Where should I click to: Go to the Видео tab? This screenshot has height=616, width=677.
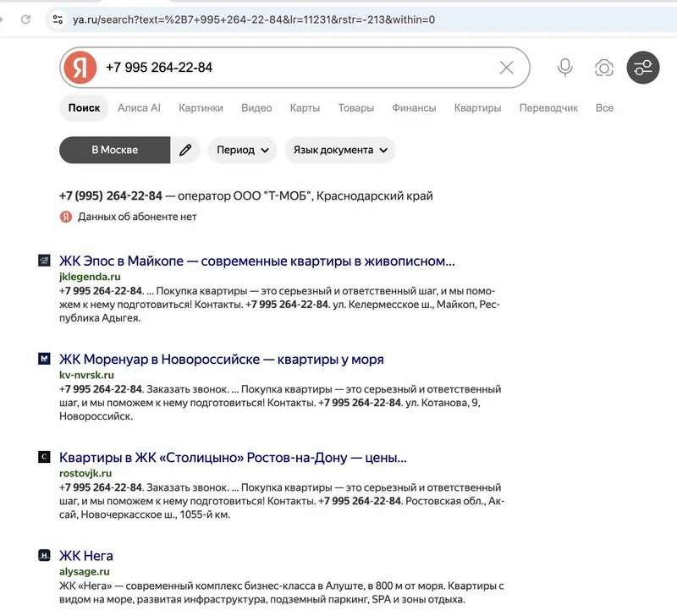[256, 108]
